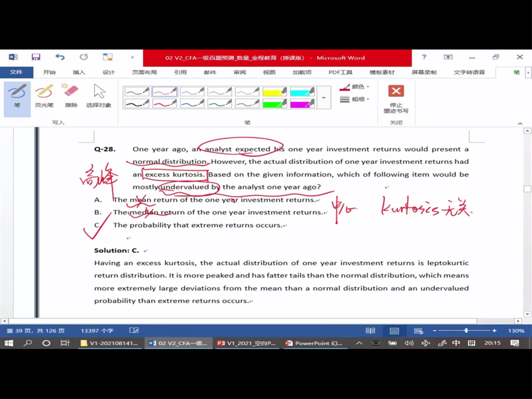Click the 130% zoom level button
The width and height of the screenshot is (532, 399).
tap(515, 330)
